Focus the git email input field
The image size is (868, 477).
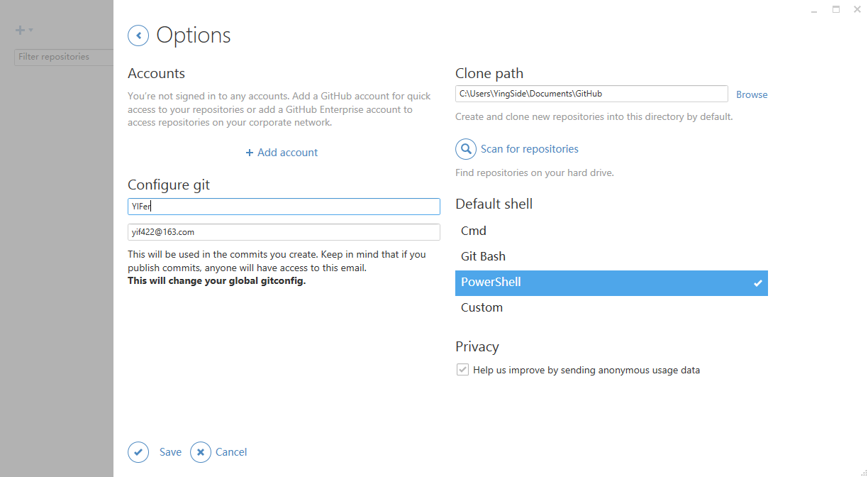pyautogui.click(x=284, y=232)
